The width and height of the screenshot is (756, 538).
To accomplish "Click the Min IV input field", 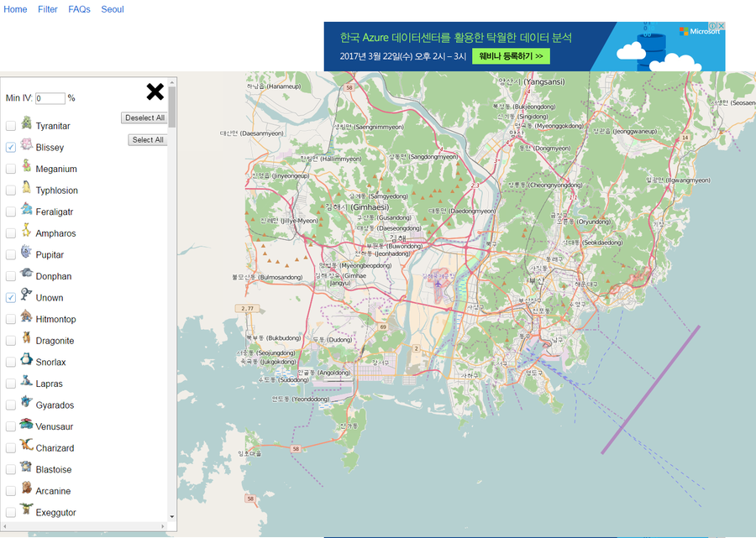I will [50, 98].
